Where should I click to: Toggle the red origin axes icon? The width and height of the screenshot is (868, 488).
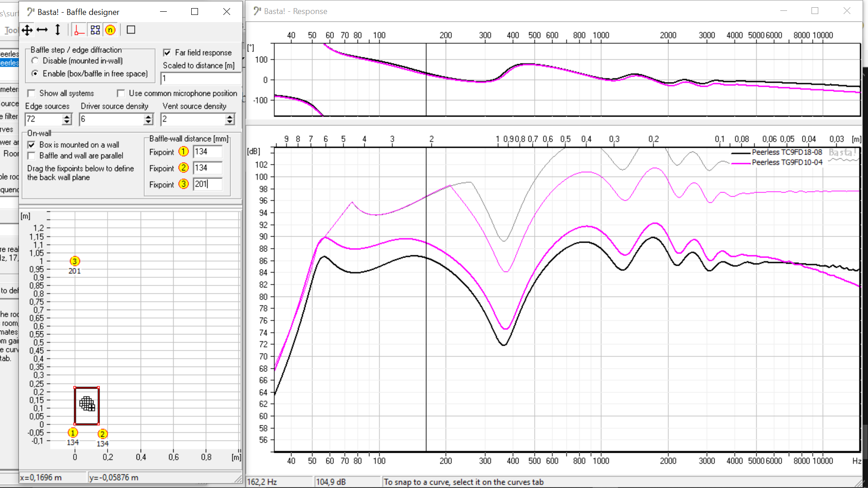click(x=79, y=30)
